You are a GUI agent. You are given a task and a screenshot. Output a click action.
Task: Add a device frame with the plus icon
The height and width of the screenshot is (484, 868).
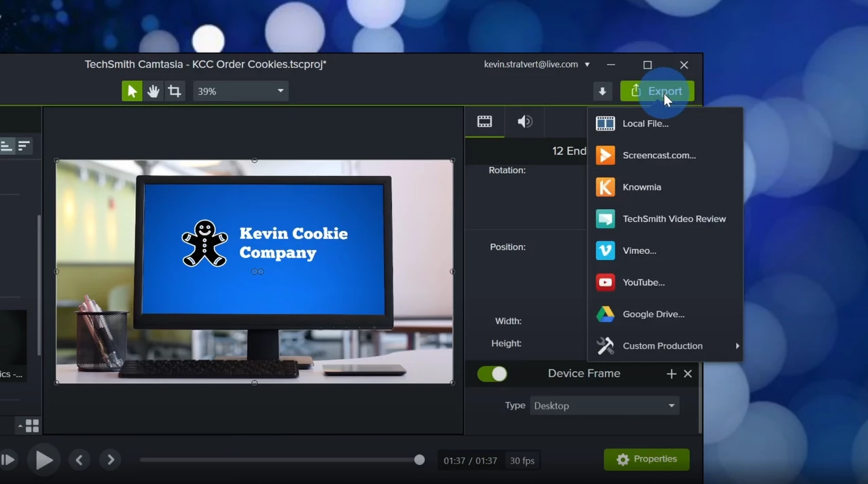[x=671, y=373]
